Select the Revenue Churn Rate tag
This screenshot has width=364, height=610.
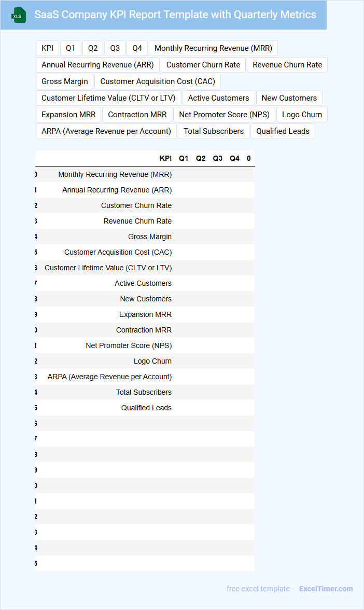point(287,65)
